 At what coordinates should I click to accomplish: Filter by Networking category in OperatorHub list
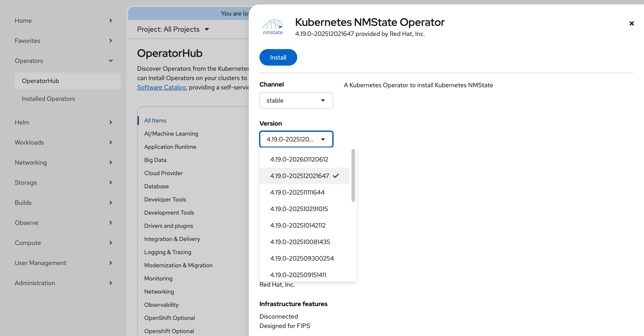(159, 292)
